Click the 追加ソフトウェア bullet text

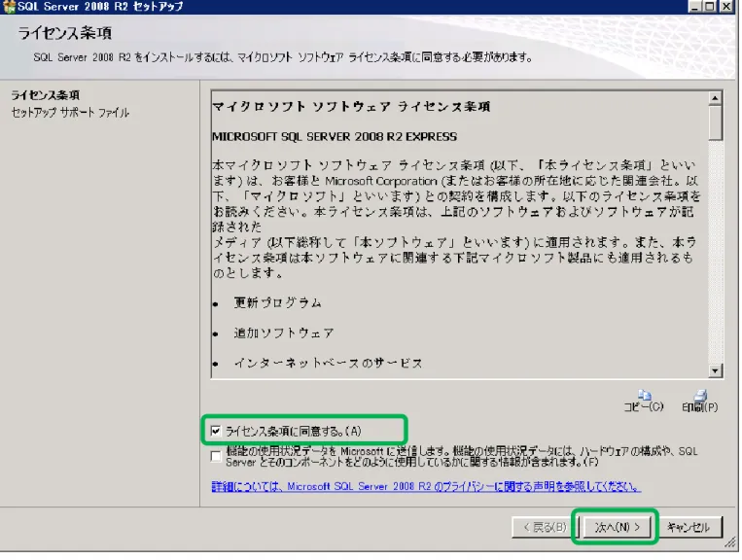(284, 332)
